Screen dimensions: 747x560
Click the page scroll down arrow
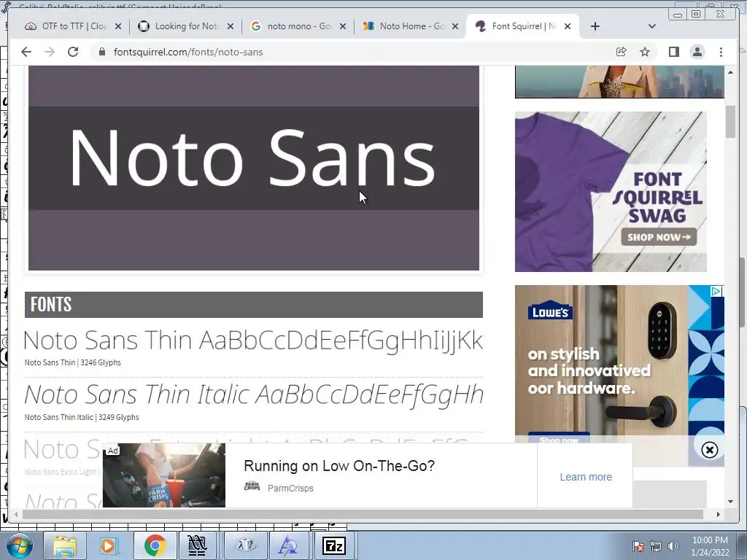click(730, 502)
